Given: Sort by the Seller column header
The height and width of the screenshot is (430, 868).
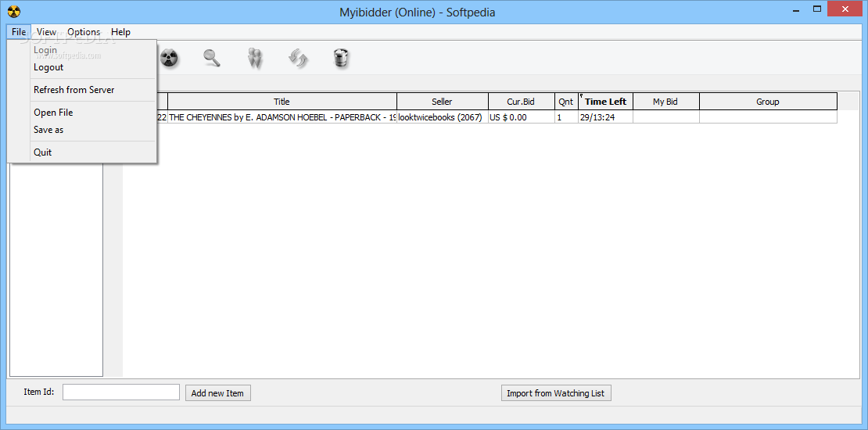Looking at the screenshot, I should 443,102.
